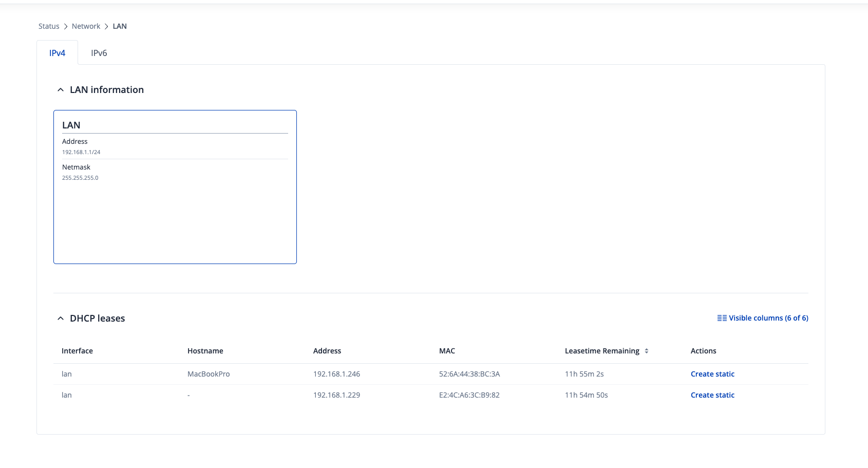Viewport: 868px width, 468px height.
Task: Click the MacBookPro hostname cell
Action: 209,374
